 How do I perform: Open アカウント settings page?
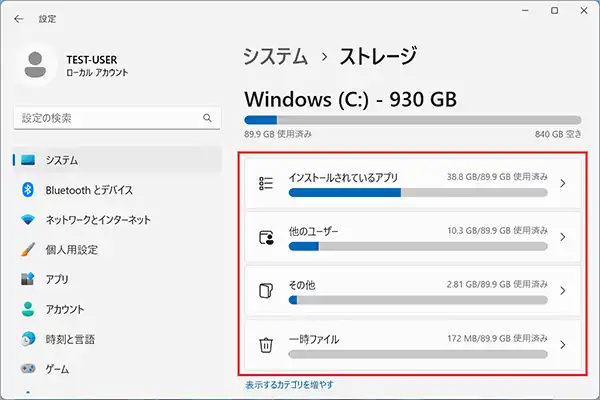(x=117, y=309)
